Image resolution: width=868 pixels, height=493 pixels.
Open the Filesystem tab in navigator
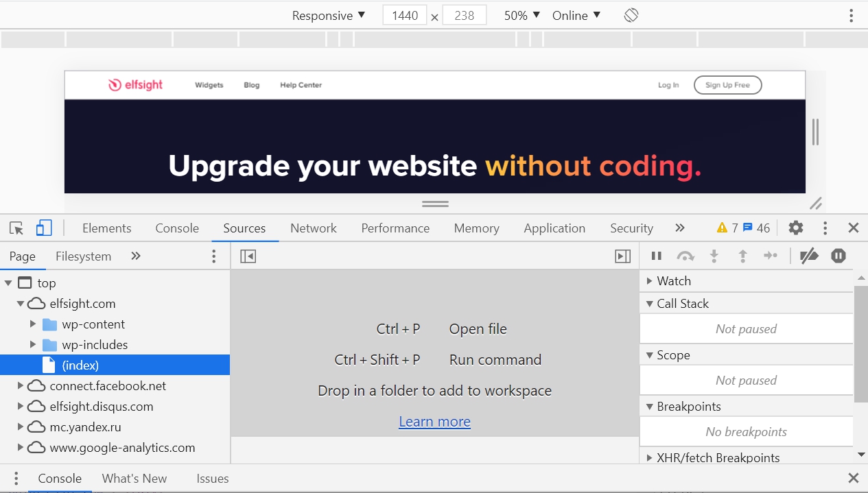point(83,255)
